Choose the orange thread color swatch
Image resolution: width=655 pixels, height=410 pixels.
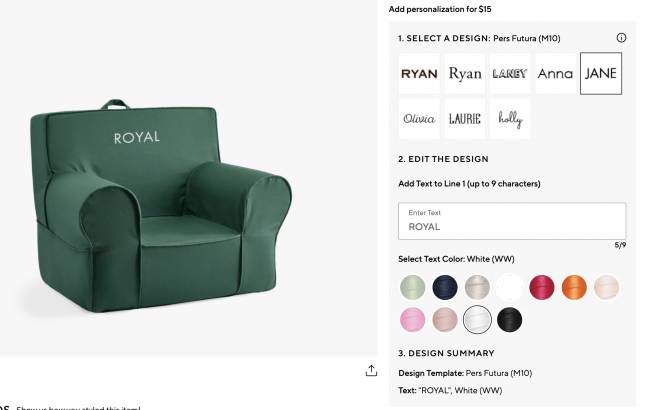[574, 287]
